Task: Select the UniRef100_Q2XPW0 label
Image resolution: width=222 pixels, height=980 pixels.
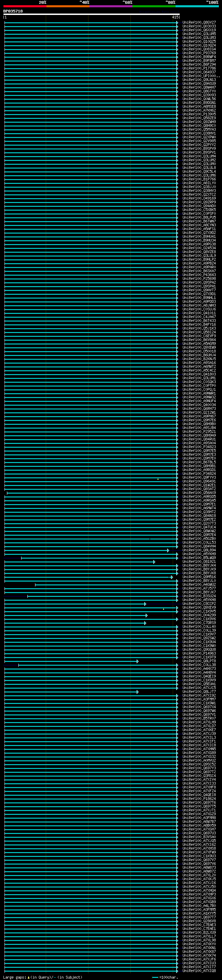Action: click(x=199, y=137)
